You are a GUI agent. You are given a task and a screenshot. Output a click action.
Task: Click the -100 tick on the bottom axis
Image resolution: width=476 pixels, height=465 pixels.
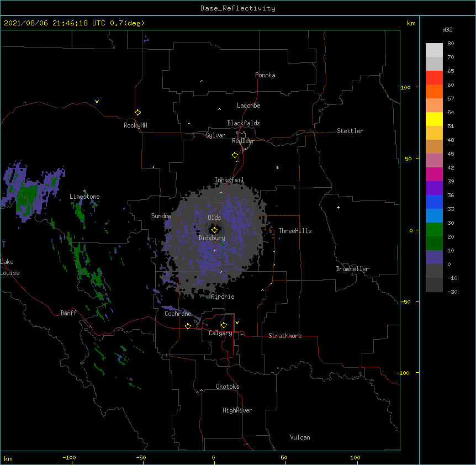click(x=69, y=458)
